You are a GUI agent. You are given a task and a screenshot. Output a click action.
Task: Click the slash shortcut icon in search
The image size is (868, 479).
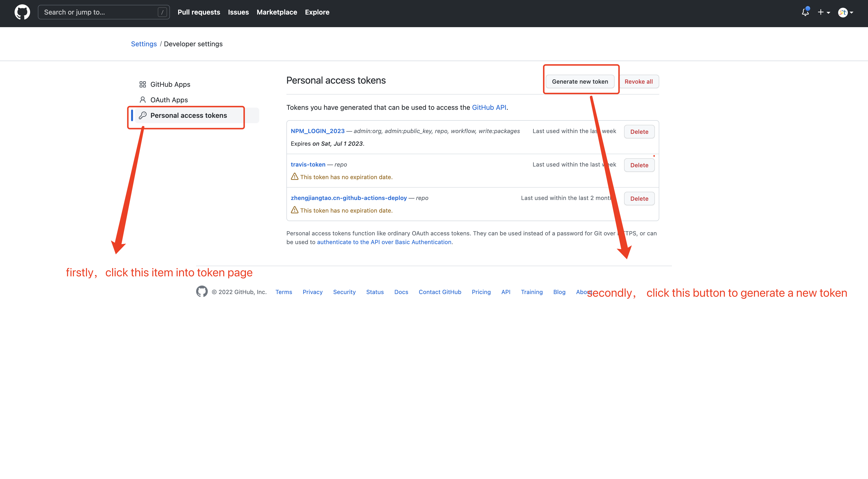(162, 12)
